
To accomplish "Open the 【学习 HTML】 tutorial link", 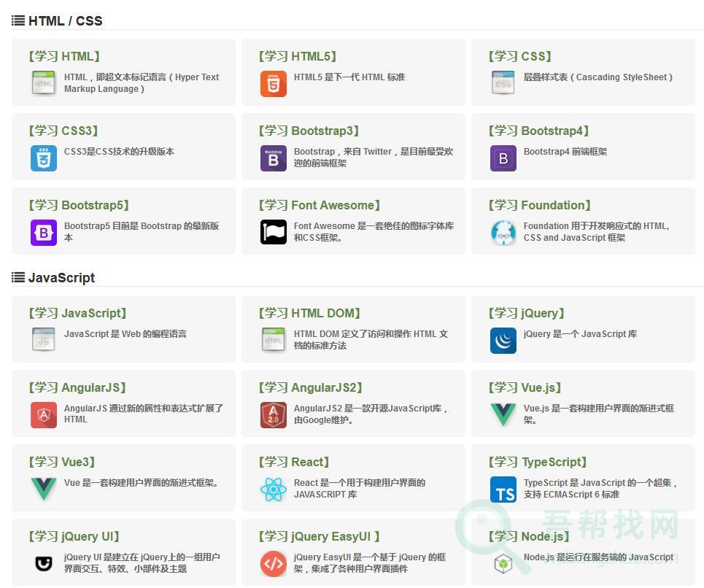I will (63, 56).
